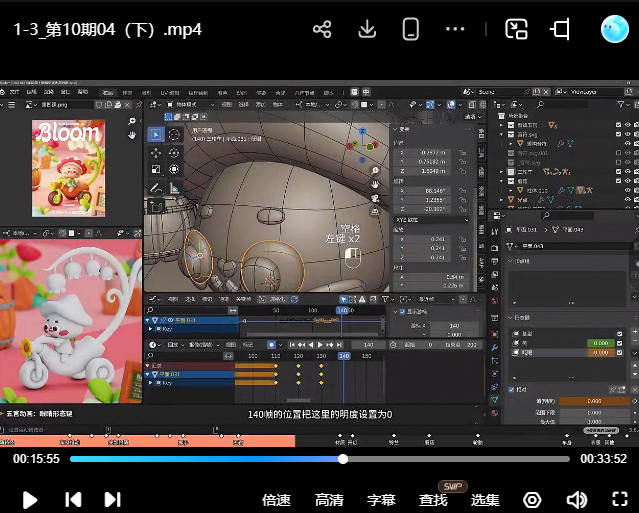Open the 选集 episode list
The height and width of the screenshot is (513, 639).
pyautogui.click(x=485, y=499)
